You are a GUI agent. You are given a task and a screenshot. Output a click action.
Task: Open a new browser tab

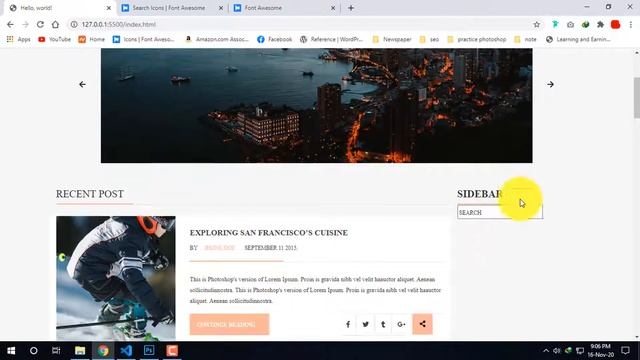coord(351,8)
